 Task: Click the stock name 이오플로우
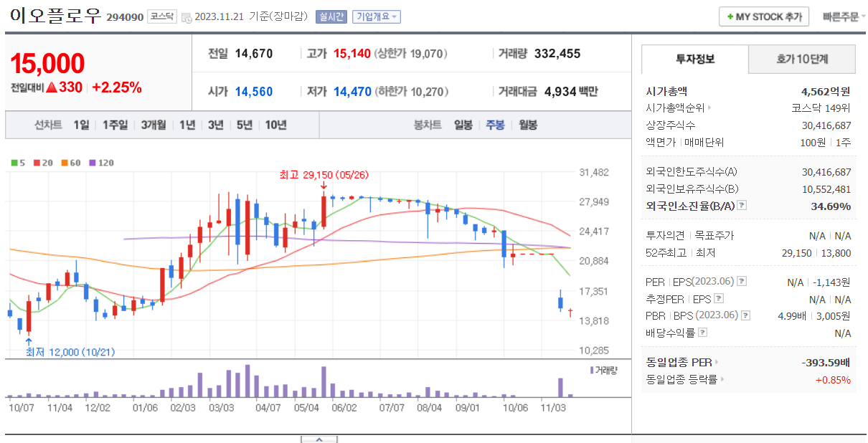pyautogui.click(x=56, y=16)
